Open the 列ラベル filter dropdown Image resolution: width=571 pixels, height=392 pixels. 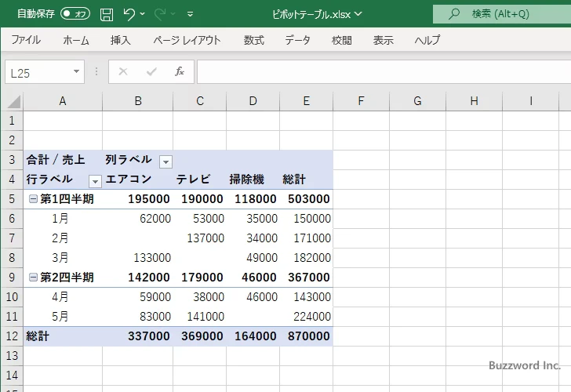[165, 162]
